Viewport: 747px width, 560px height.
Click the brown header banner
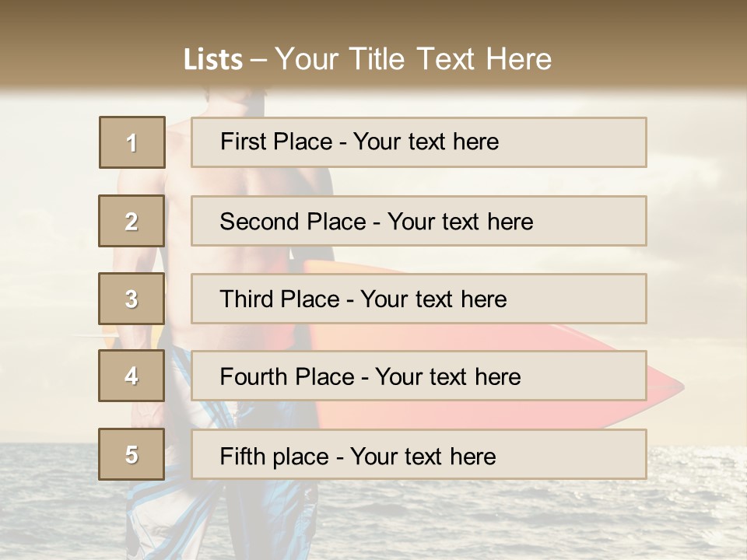tap(373, 45)
